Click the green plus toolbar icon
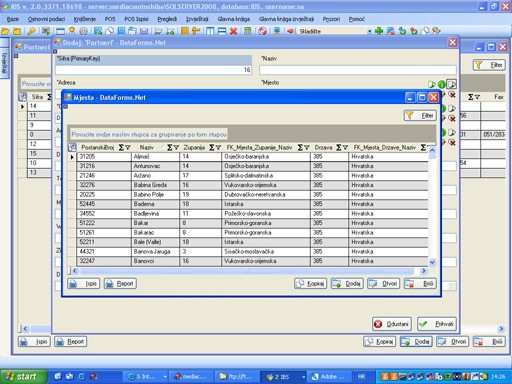 (x=379, y=31)
